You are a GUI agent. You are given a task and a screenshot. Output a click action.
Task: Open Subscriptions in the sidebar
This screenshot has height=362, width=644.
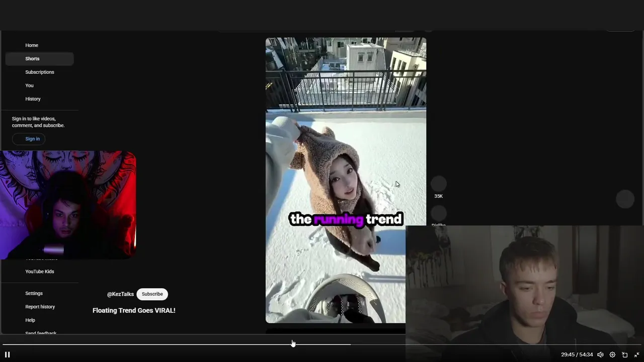pyautogui.click(x=40, y=72)
